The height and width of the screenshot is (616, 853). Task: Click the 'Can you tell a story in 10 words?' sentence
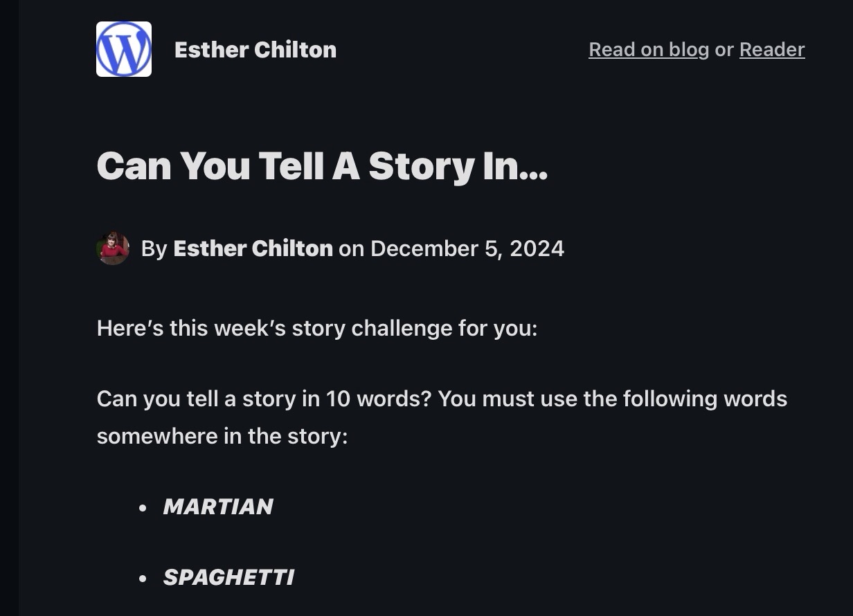tap(264, 399)
